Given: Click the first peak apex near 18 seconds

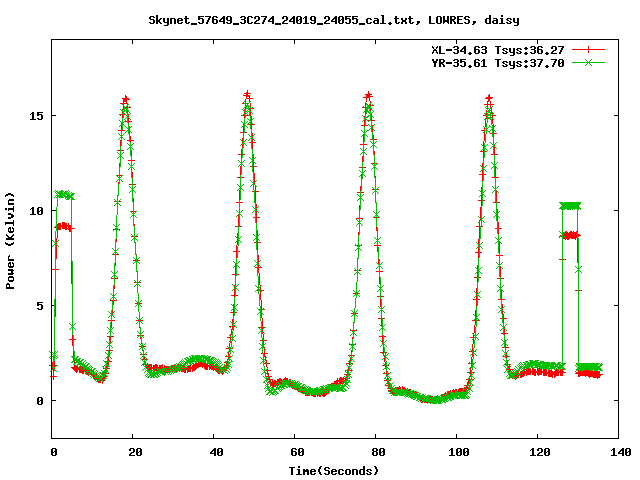Looking at the screenshot, I should pyautogui.click(x=126, y=100).
